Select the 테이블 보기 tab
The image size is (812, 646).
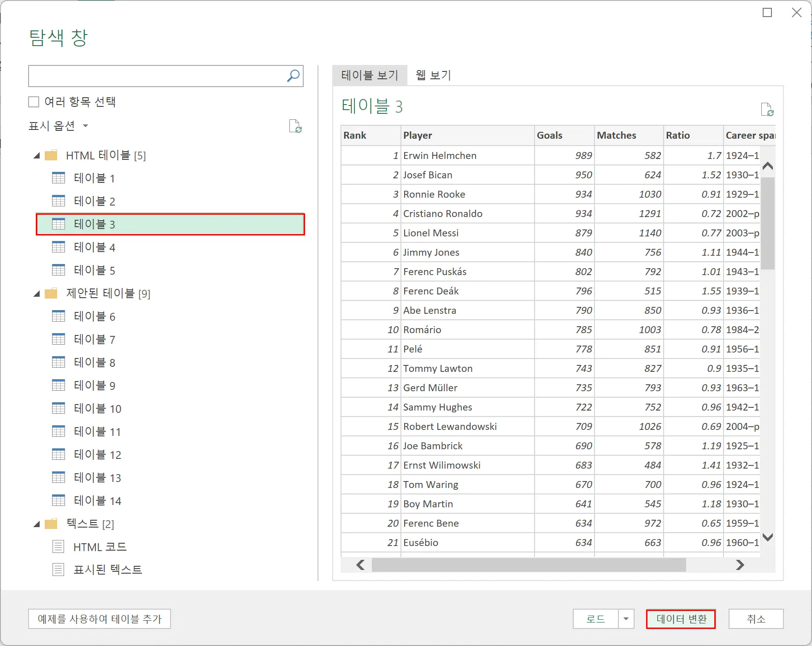pyautogui.click(x=369, y=75)
